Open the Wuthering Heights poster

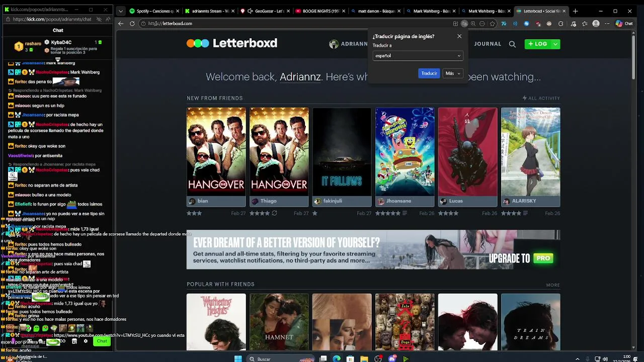pos(216,322)
